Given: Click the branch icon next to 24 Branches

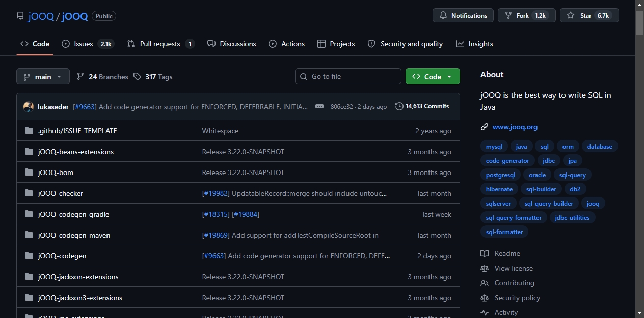Looking at the screenshot, I should (x=81, y=77).
